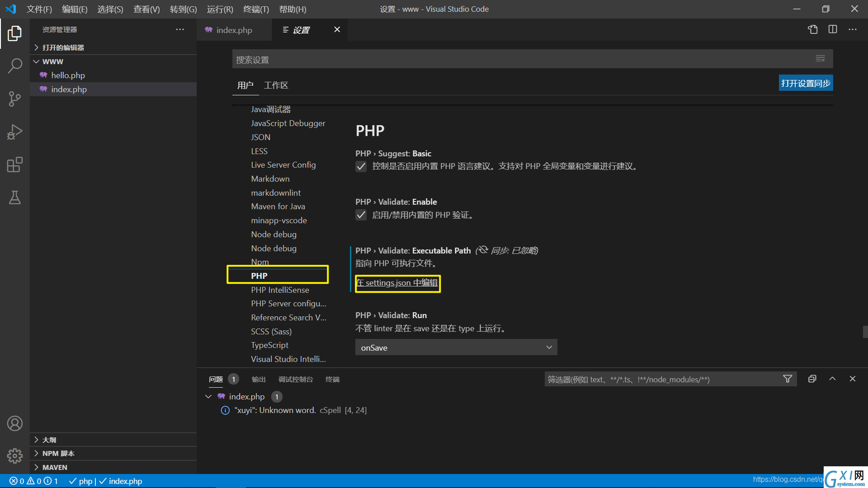868x488 pixels.
Task: Click the problems filter funnel icon
Action: (788, 379)
